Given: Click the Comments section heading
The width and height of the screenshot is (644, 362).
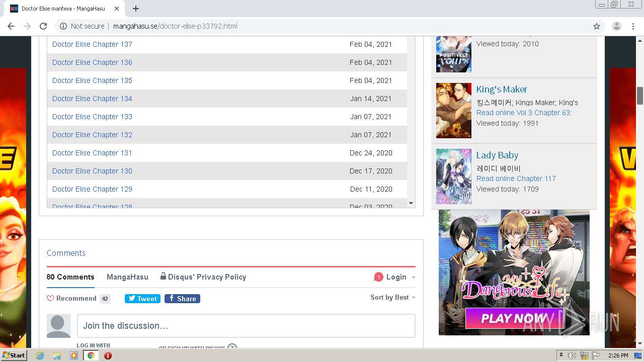Looking at the screenshot, I should click(66, 253).
